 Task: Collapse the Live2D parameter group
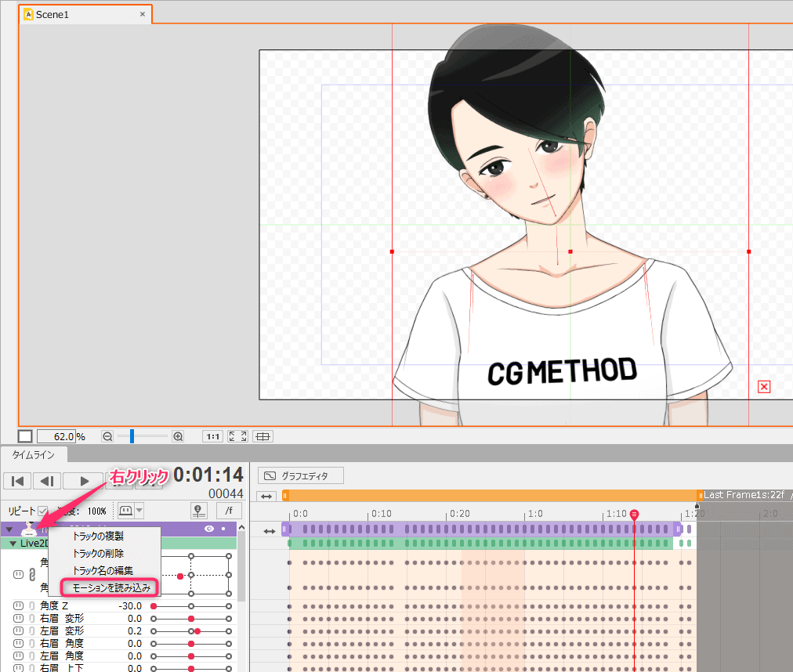click(x=13, y=543)
